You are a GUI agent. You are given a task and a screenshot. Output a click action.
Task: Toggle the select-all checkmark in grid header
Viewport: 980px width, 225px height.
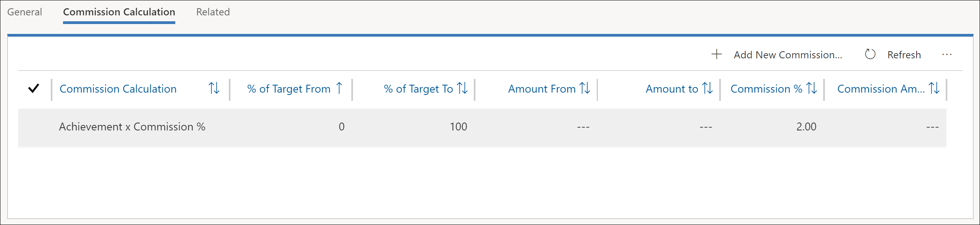pyautogui.click(x=34, y=89)
